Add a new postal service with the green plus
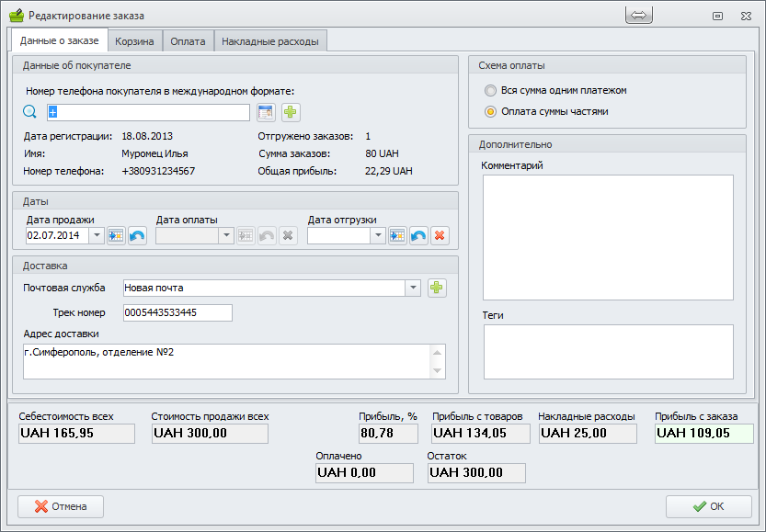The width and height of the screenshot is (766, 532). click(437, 289)
